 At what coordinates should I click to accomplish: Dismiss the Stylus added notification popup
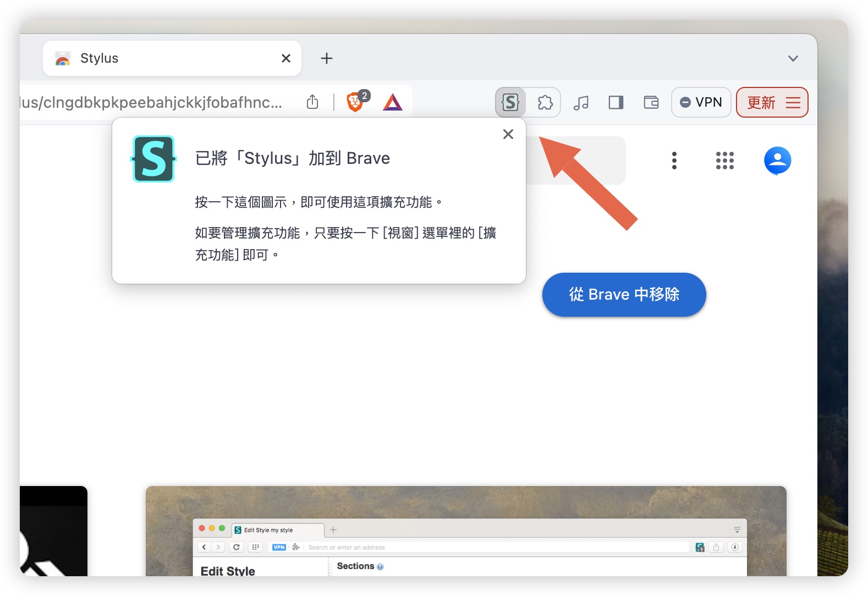click(508, 134)
